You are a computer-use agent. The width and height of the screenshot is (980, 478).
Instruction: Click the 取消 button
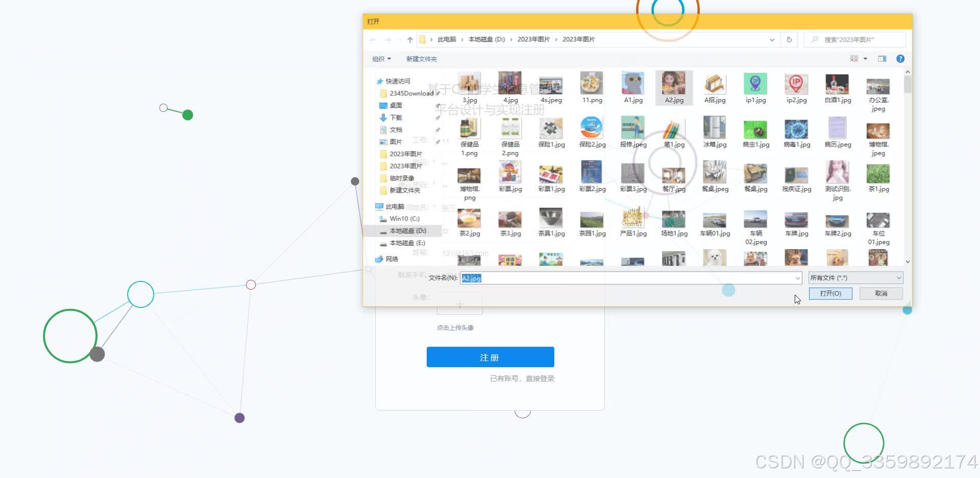pyautogui.click(x=881, y=294)
